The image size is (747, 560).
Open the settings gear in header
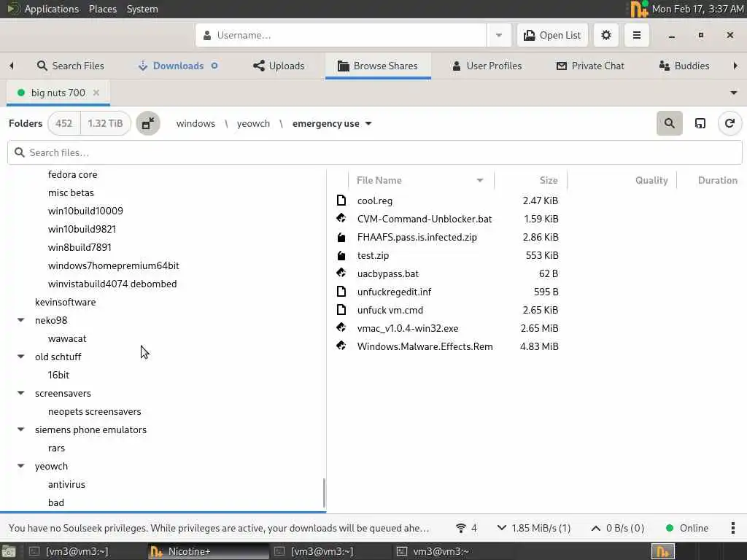(x=606, y=35)
